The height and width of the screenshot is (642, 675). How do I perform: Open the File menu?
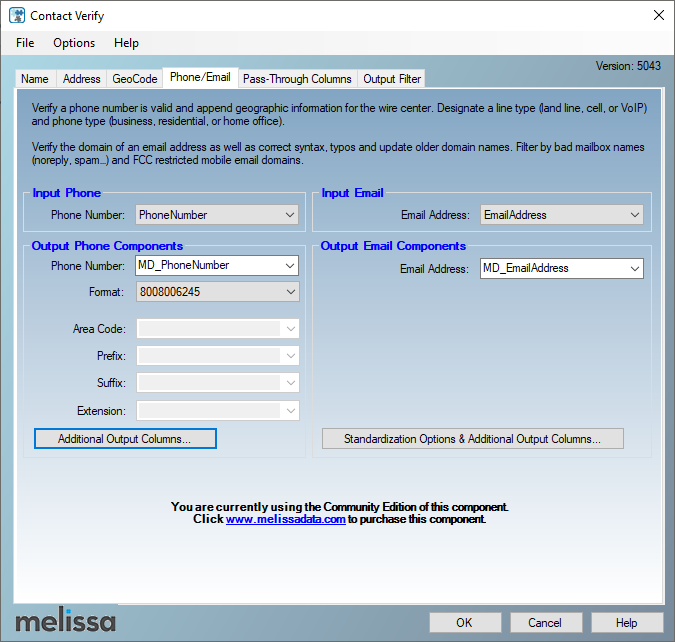click(25, 43)
